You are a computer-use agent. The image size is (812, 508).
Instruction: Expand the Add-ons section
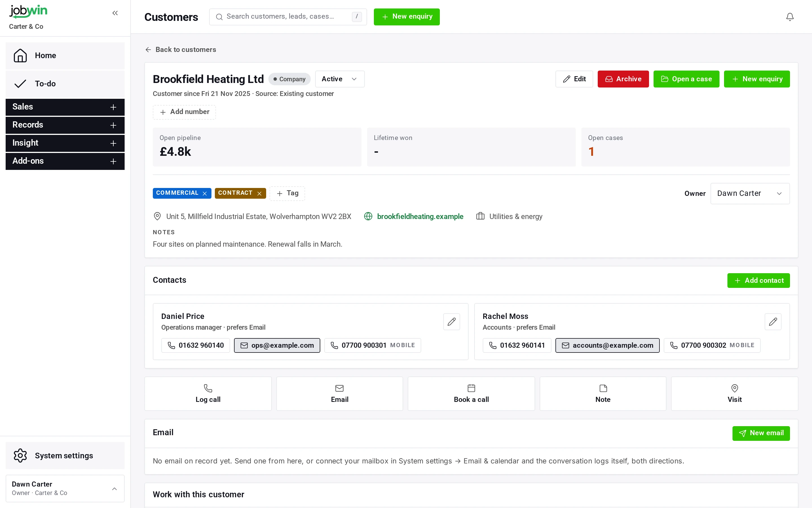tap(65, 161)
